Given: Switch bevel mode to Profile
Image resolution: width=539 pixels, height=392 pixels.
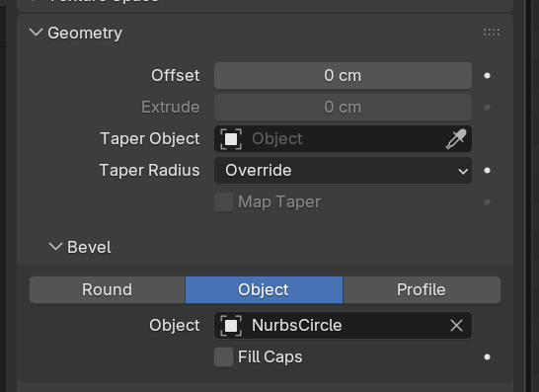Looking at the screenshot, I should click(422, 290).
